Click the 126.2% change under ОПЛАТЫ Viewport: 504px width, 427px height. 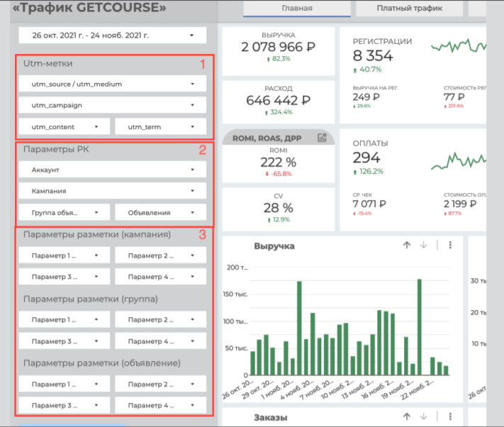pyautogui.click(x=368, y=172)
